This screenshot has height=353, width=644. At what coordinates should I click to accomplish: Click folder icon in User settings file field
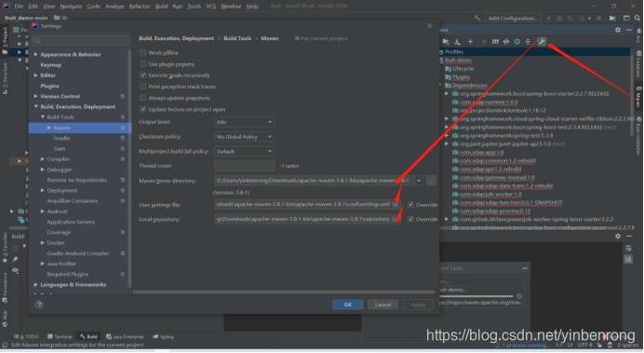point(396,204)
